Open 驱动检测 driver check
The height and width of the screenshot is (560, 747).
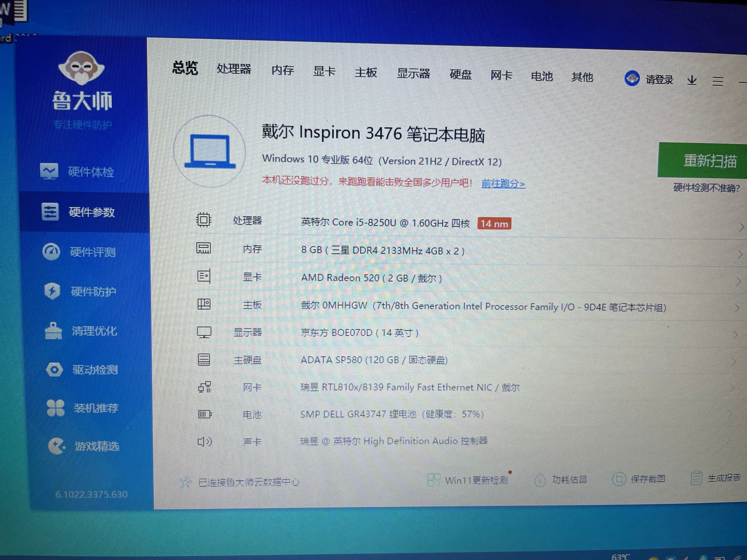tap(82, 369)
